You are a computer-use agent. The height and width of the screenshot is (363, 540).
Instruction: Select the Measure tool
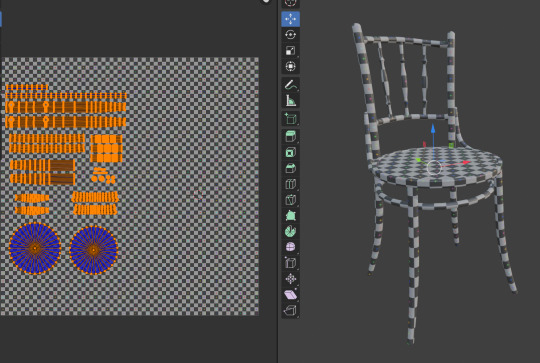(x=290, y=101)
